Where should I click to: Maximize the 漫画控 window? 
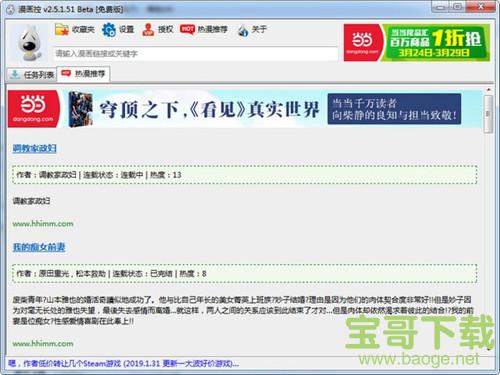(458, 7)
